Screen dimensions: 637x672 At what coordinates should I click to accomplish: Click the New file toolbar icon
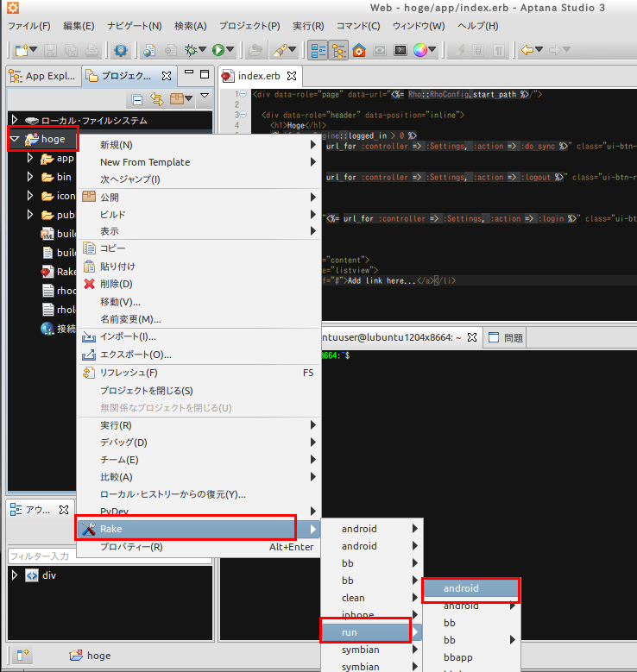[x=21, y=50]
